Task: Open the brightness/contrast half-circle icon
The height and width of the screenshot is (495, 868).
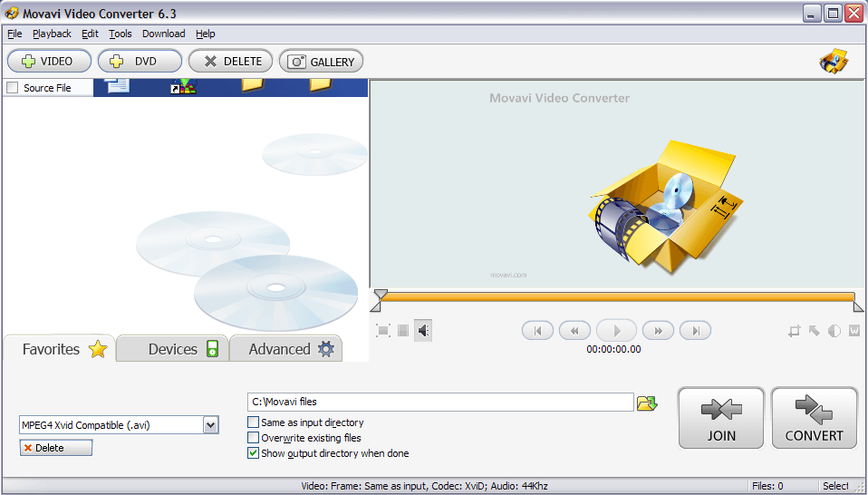Action: (834, 331)
